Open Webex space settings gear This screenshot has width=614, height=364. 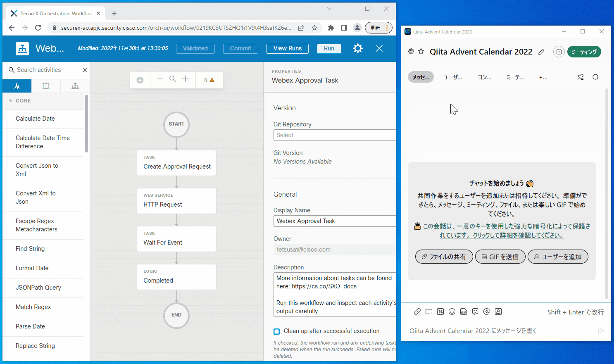coord(411,52)
